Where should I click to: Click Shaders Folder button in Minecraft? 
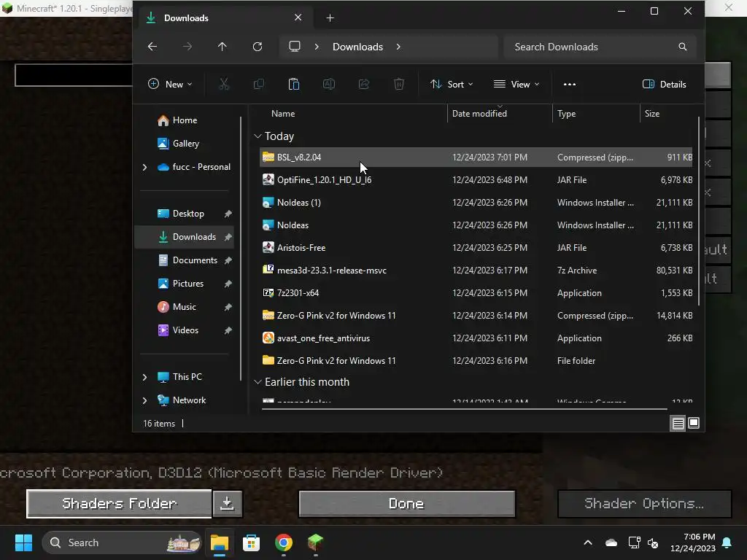pos(119,503)
